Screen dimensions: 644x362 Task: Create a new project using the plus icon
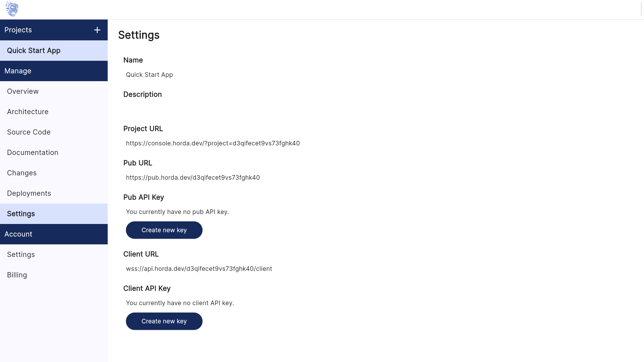(97, 30)
